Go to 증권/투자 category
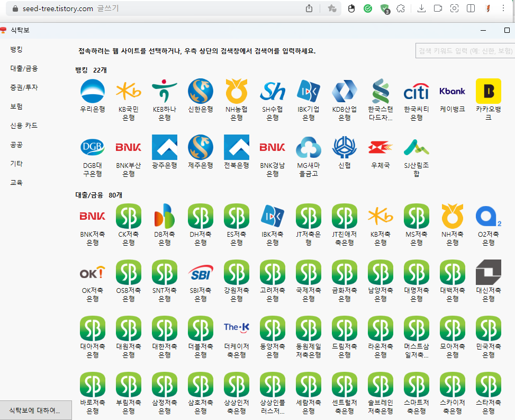515x420 pixels. click(x=24, y=87)
